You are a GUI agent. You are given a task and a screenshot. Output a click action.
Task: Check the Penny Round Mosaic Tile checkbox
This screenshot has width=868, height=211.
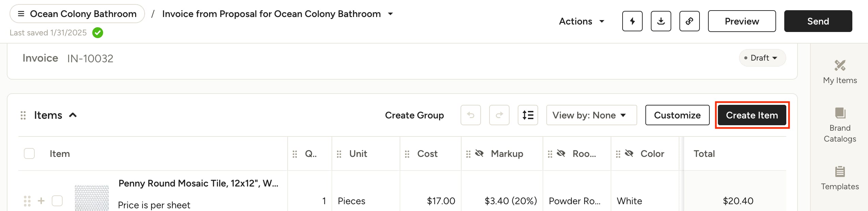pos(57,201)
